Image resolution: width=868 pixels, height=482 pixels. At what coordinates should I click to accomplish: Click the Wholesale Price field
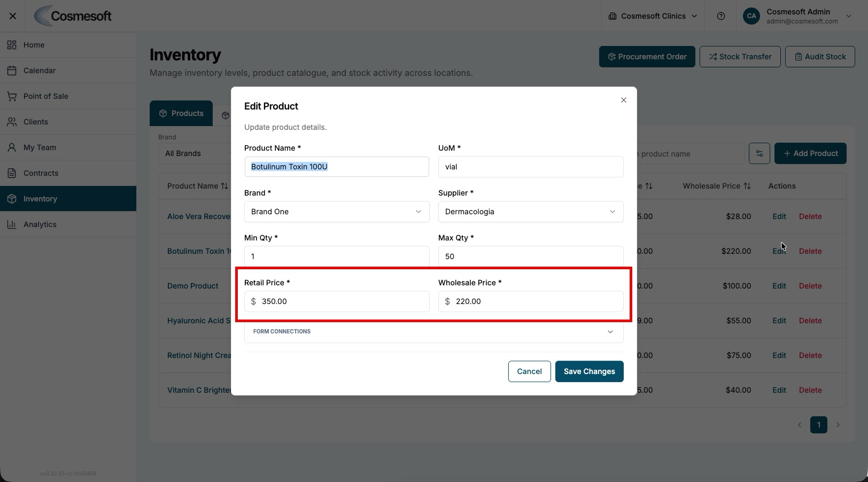[531, 301]
